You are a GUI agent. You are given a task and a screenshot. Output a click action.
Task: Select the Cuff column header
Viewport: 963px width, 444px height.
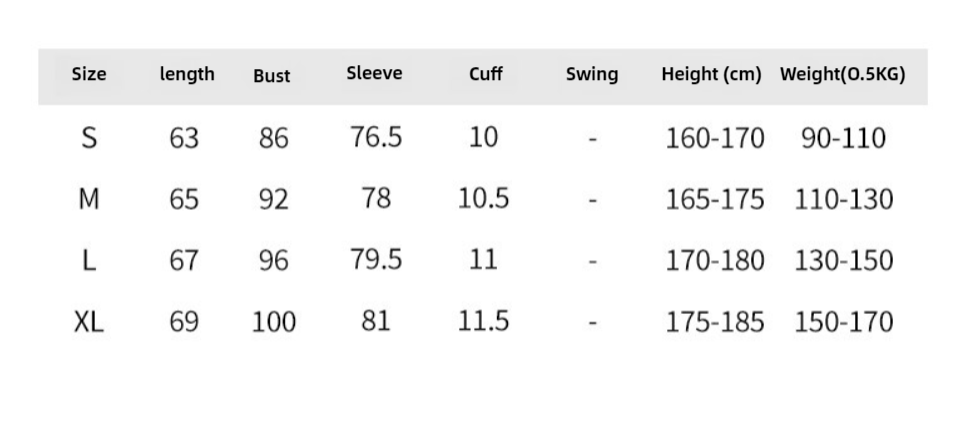[x=485, y=74]
